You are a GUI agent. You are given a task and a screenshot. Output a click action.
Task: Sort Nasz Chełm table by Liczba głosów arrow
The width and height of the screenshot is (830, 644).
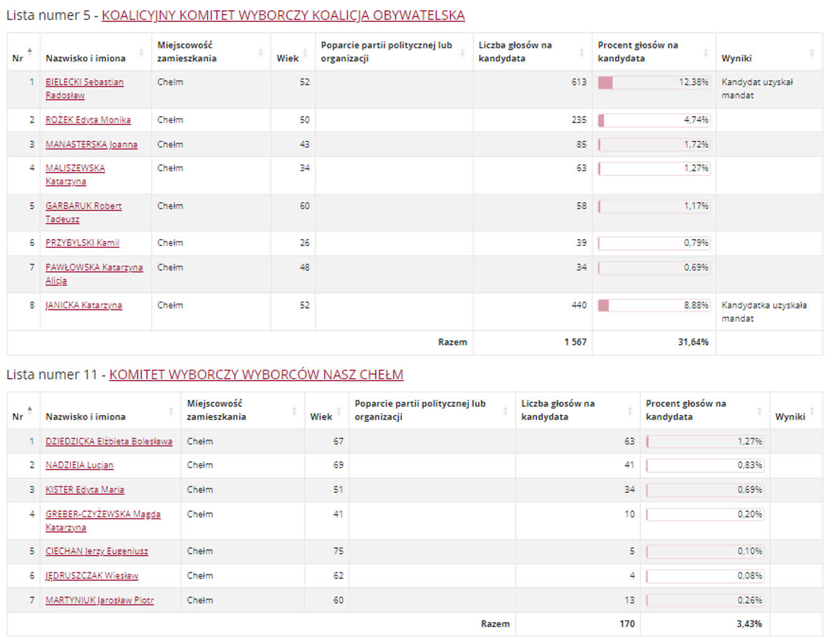tap(629, 411)
